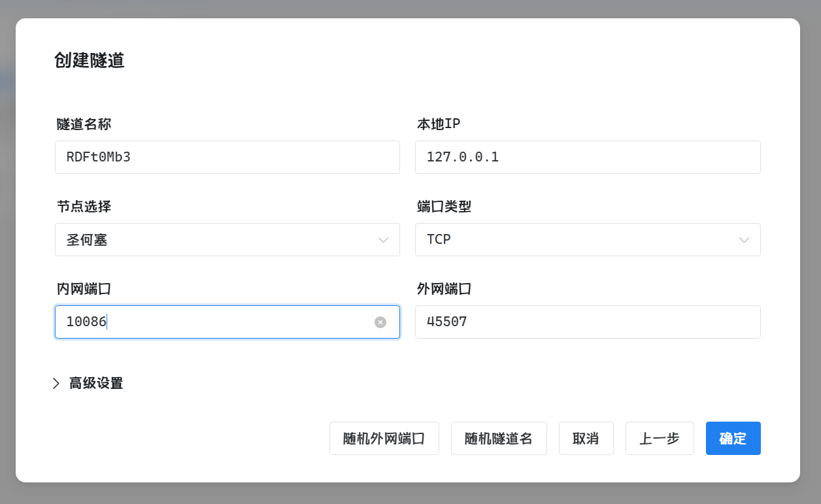Confirm tunnel creation with 确定

coord(733,439)
